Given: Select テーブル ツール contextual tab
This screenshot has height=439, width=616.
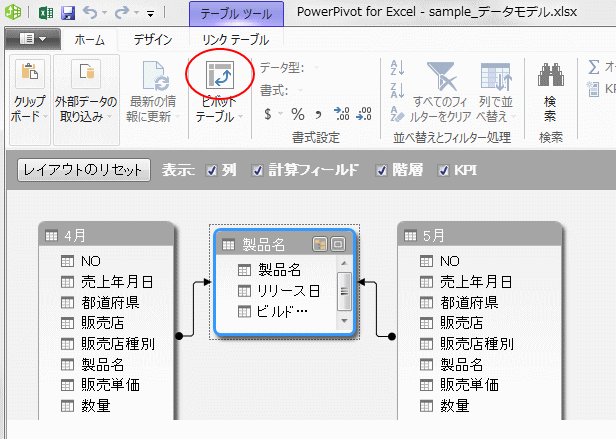Looking at the screenshot, I should tap(236, 14).
